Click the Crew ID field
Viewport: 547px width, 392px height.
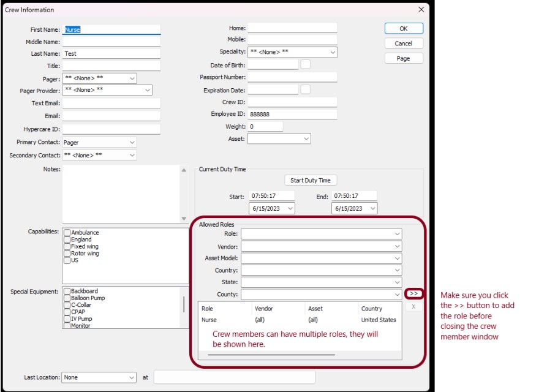292,102
